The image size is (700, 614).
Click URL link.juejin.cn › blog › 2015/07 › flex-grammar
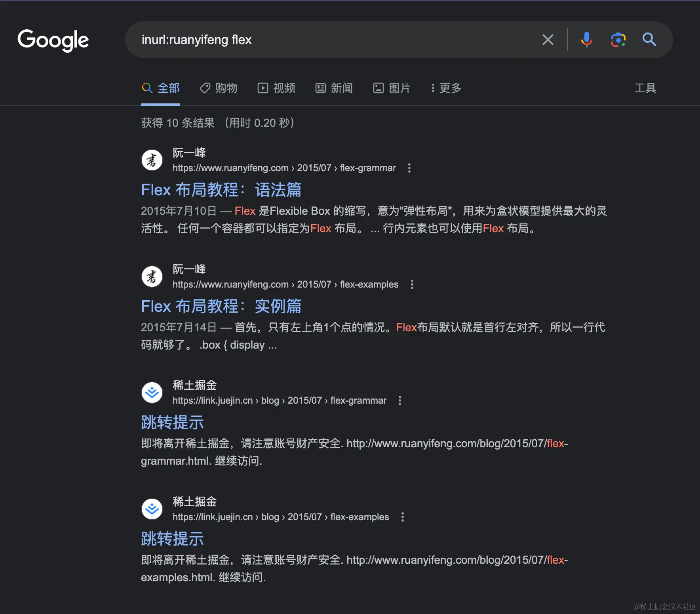[x=280, y=400]
